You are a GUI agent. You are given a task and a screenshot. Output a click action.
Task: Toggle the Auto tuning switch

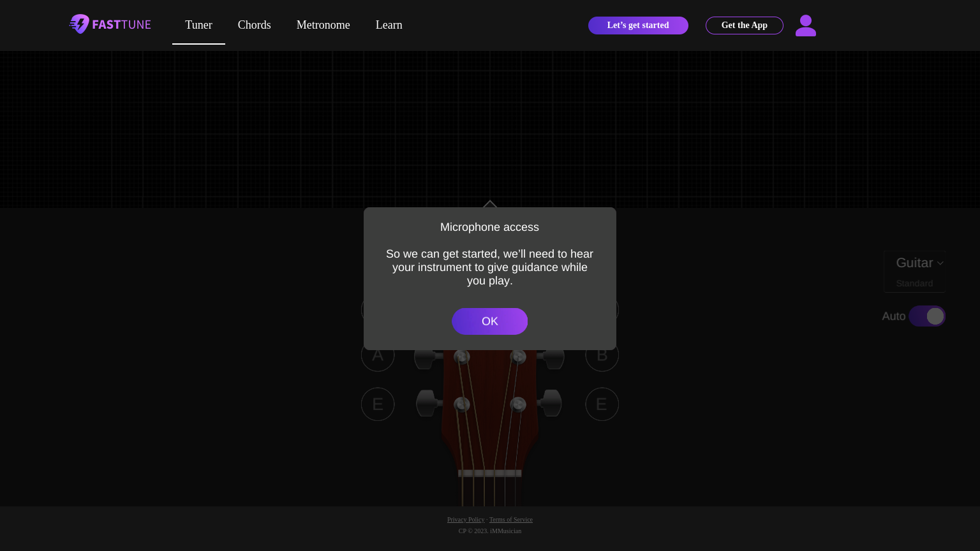tap(927, 316)
